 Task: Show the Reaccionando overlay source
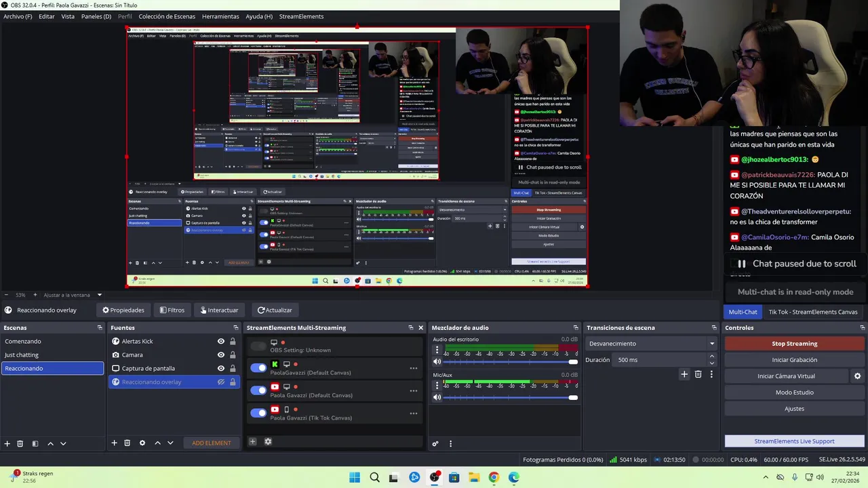tap(220, 382)
